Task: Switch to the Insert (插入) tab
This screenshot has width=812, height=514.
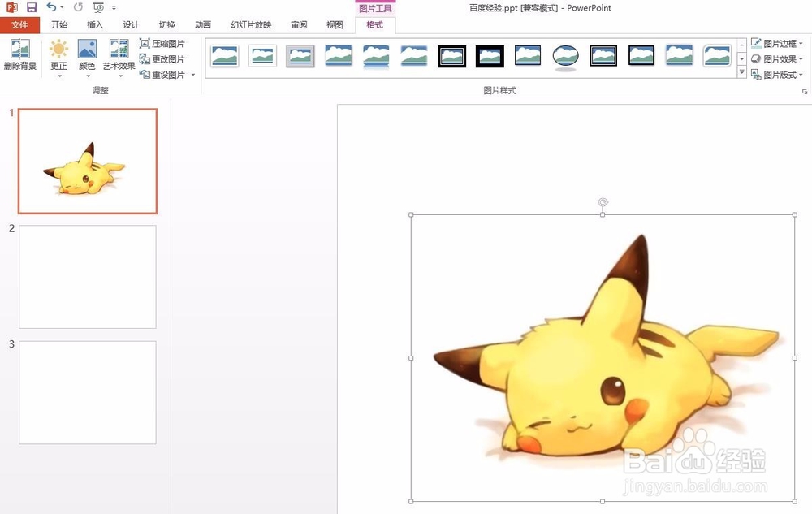Action: pyautogui.click(x=95, y=25)
